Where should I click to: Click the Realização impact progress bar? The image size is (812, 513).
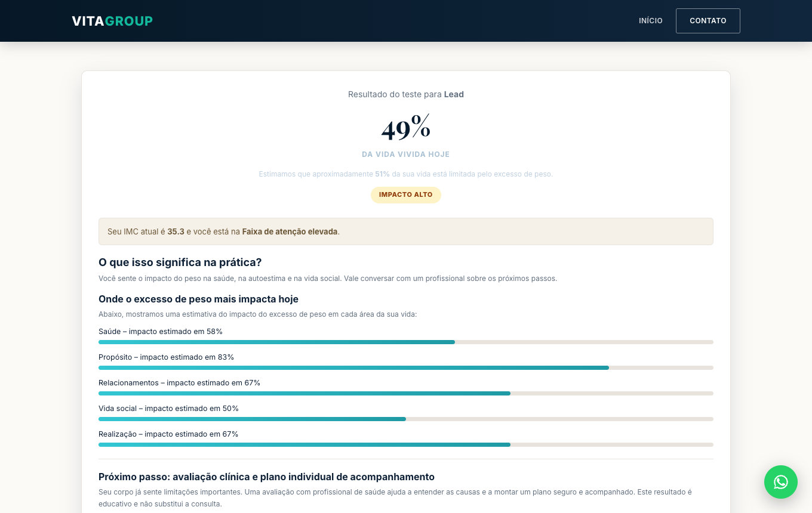click(x=406, y=445)
